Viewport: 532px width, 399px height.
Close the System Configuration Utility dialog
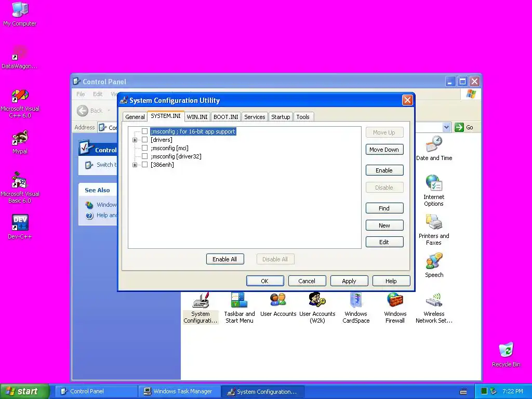point(407,100)
